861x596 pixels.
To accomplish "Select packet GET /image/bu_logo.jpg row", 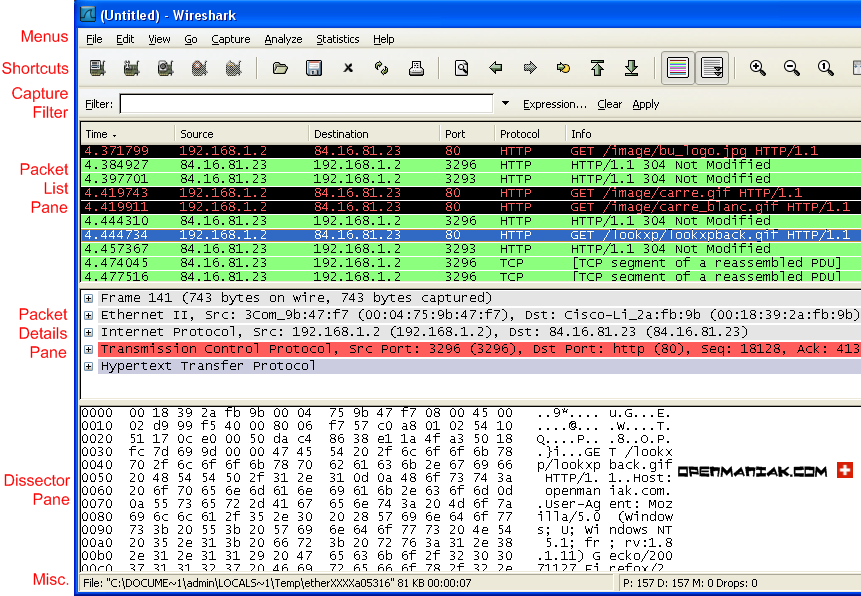I will pos(471,151).
